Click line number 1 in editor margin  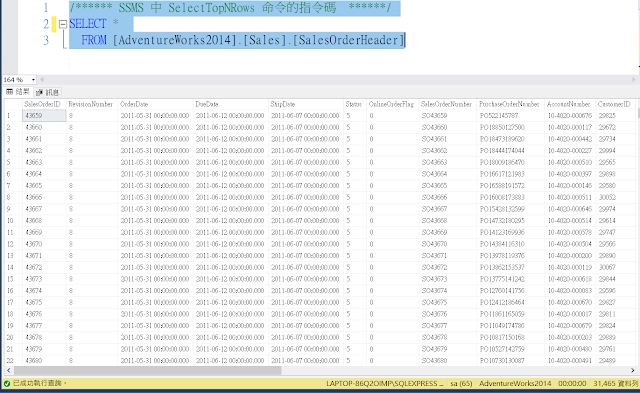[x=46, y=8]
